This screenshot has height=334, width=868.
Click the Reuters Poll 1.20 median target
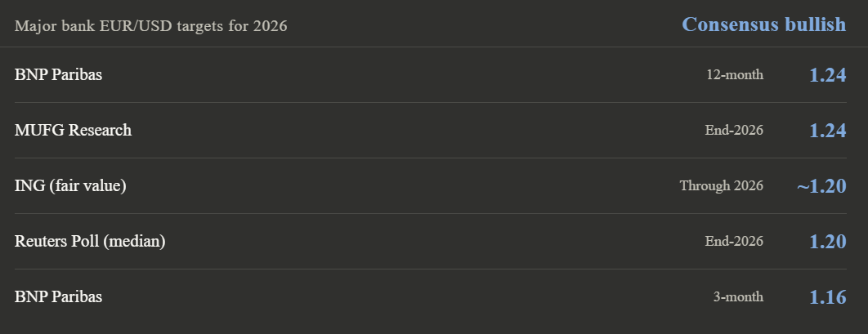(827, 242)
